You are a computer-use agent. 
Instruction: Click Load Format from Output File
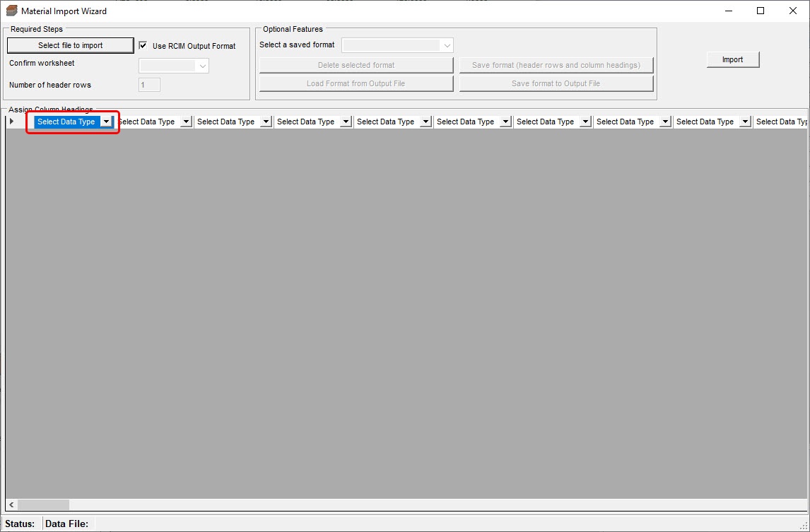(356, 83)
